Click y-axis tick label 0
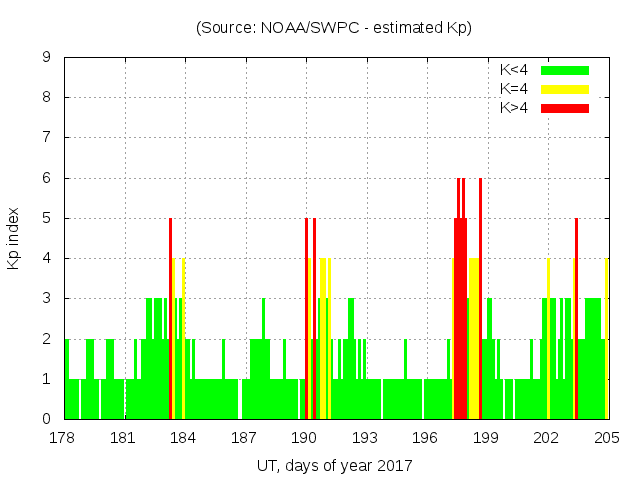The image size is (640, 480). pos(47,419)
